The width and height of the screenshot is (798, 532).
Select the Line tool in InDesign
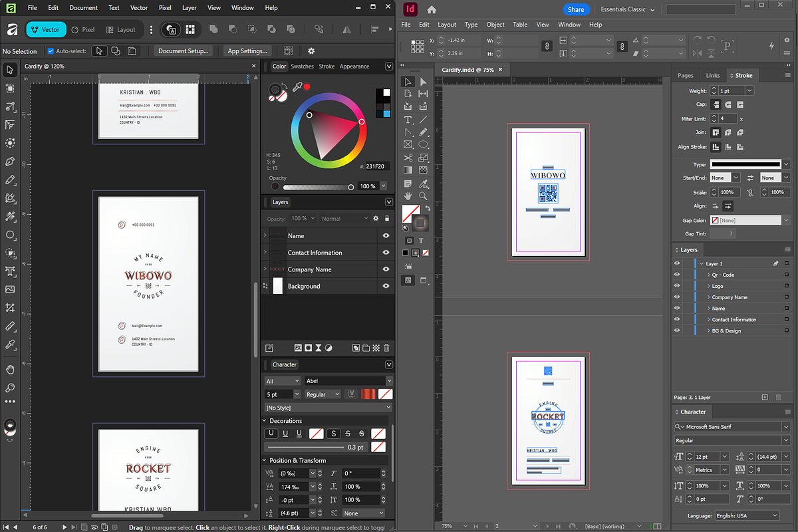(423, 120)
